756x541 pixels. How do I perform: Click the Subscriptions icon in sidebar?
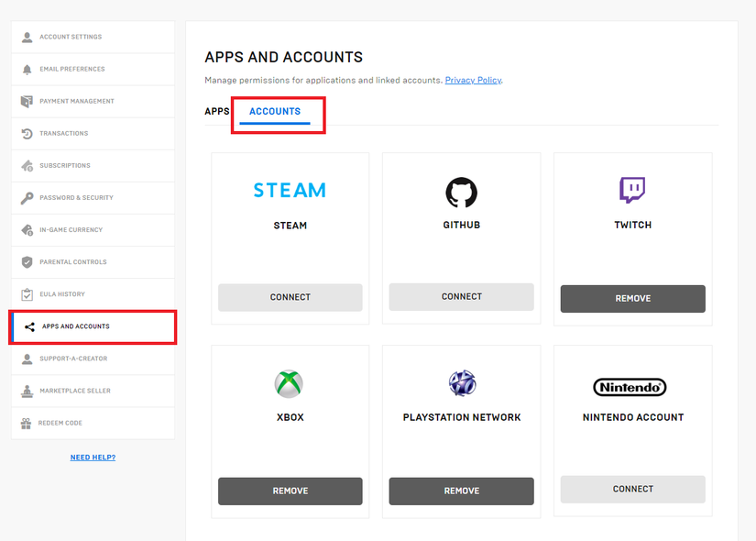[27, 166]
